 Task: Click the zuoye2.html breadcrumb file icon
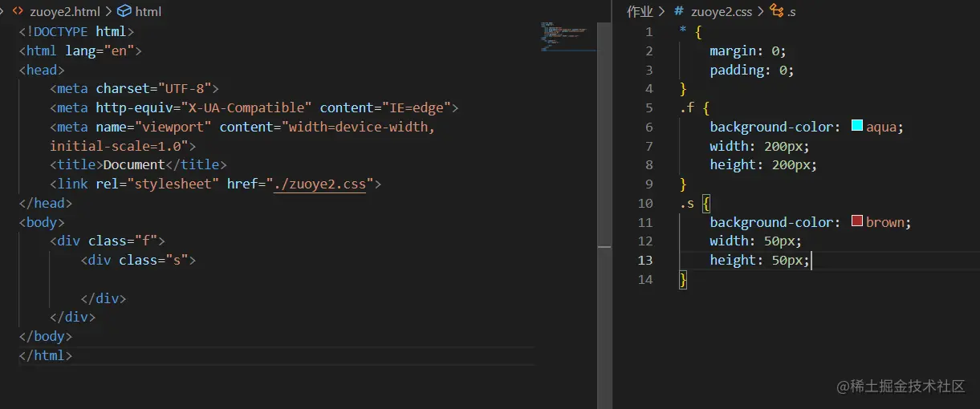pyautogui.click(x=18, y=11)
